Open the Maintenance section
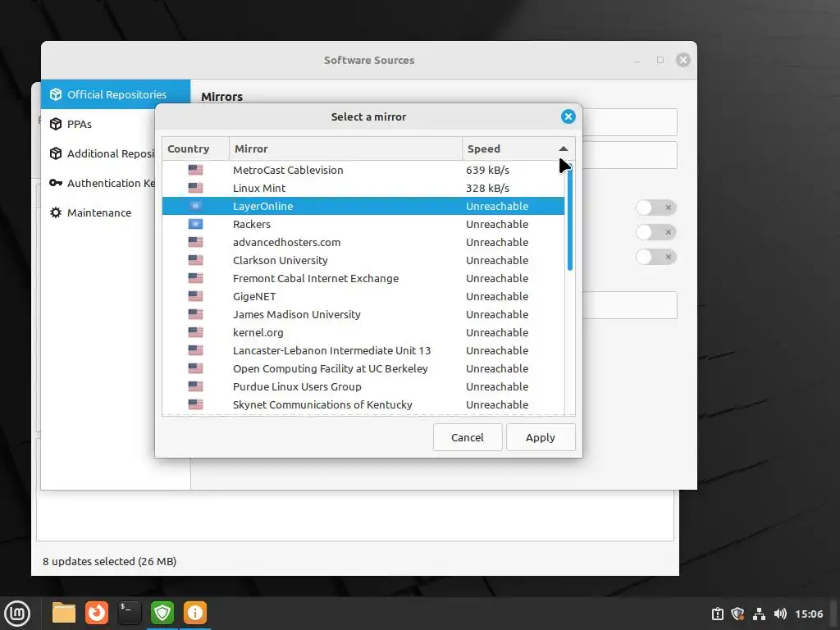840x630 pixels. click(x=98, y=212)
